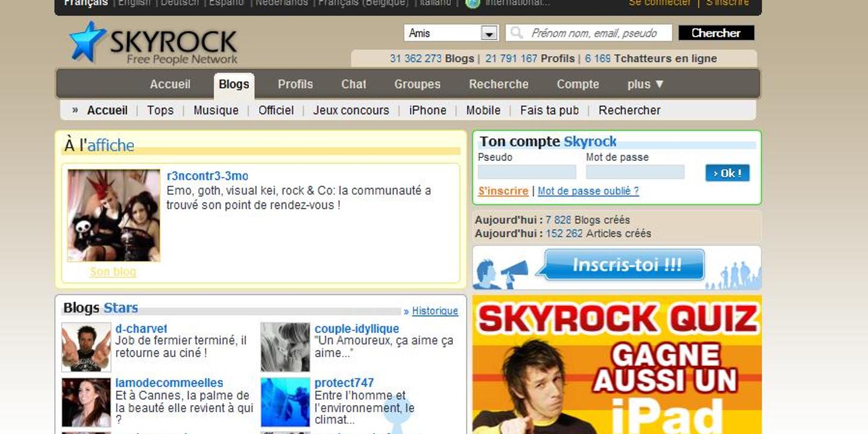Open the Chat tab
This screenshot has height=434, width=868.
353,84
